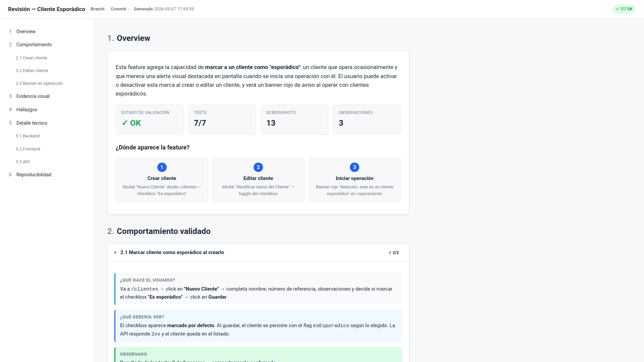Open Evidencia visual section link

click(33, 96)
